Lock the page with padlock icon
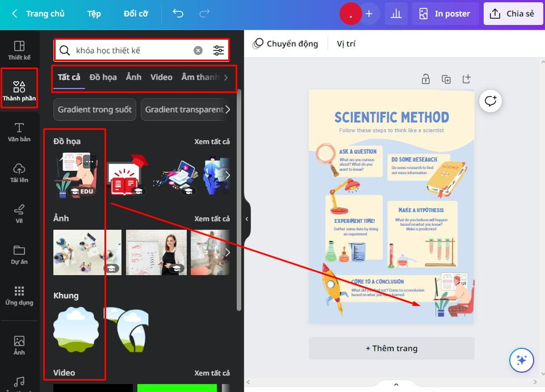 425,79
